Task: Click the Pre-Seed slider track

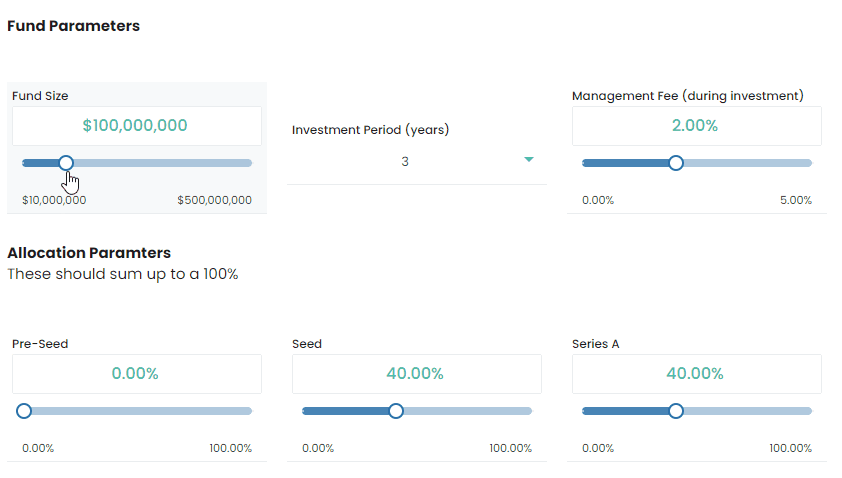Action: point(140,411)
